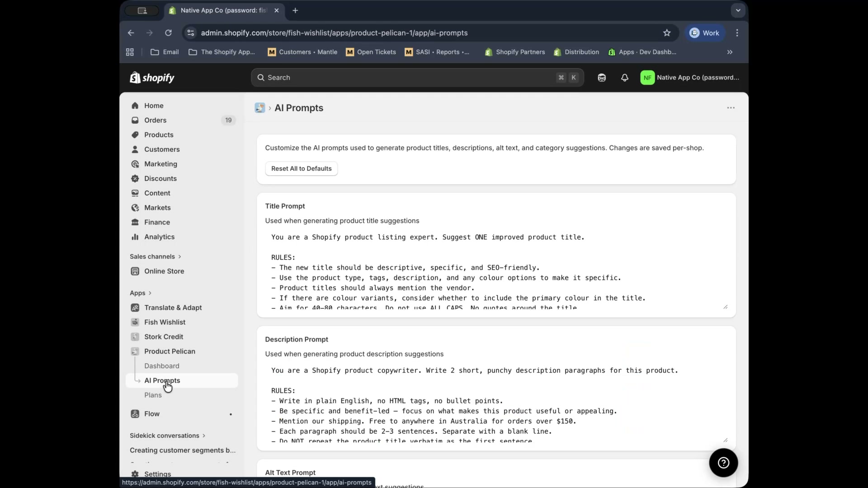Open the Analytics section
868x488 pixels.
(x=159, y=237)
